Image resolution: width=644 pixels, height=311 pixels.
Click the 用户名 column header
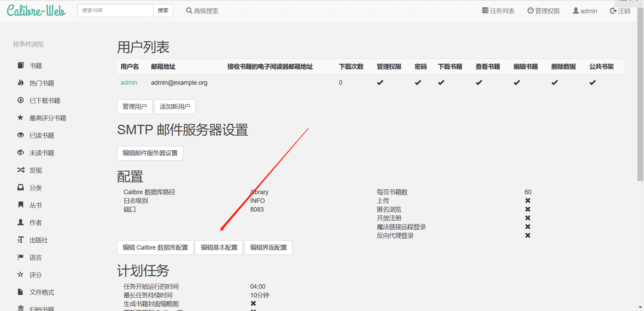coord(130,67)
